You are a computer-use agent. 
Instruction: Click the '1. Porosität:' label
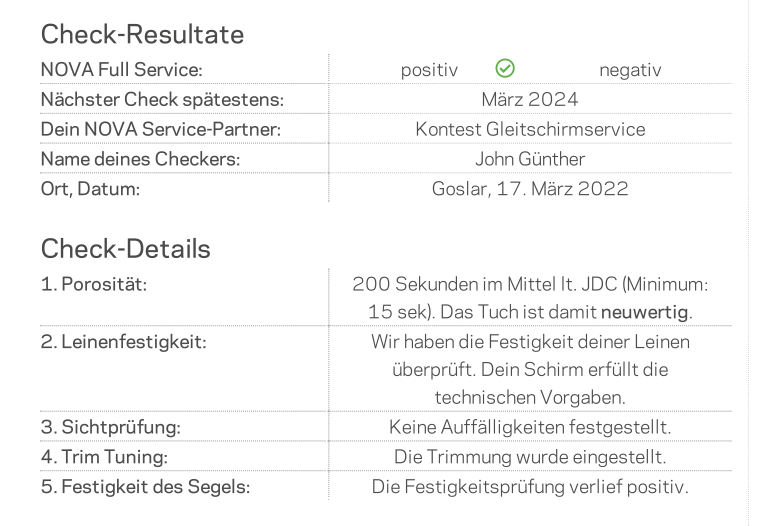(x=94, y=284)
